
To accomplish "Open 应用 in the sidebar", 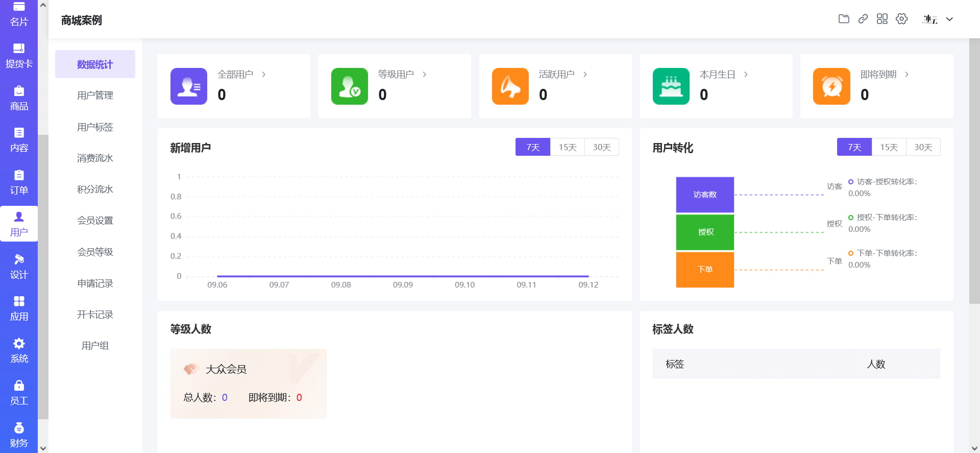I will (19, 309).
